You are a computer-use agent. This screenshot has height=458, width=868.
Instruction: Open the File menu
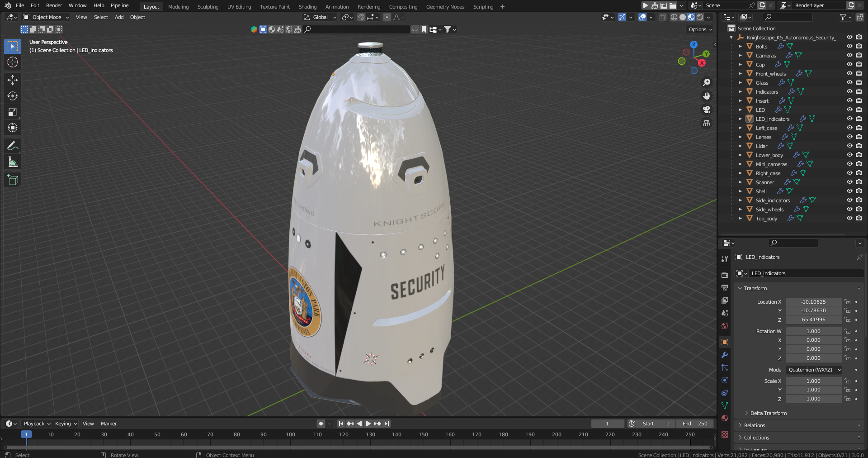[x=20, y=5]
